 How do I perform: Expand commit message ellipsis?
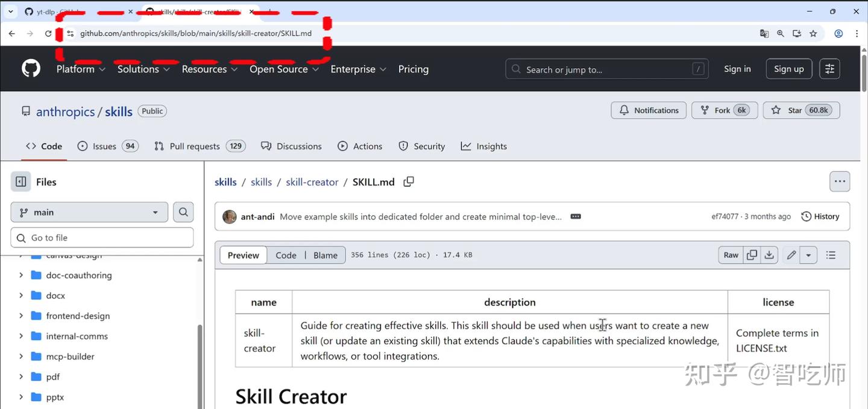pos(576,216)
